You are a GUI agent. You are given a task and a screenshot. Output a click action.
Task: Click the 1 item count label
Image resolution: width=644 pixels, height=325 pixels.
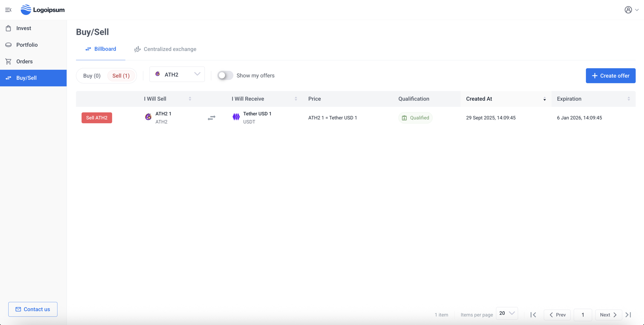(x=441, y=315)
